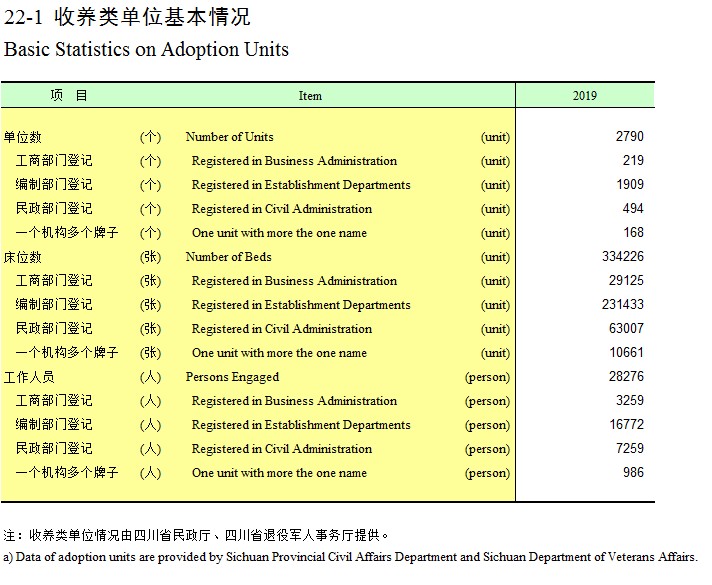This screenshot has width=712, height=585.
Task: Click '(个)' unit marker in 单位数 row
Action: (150, 137)
